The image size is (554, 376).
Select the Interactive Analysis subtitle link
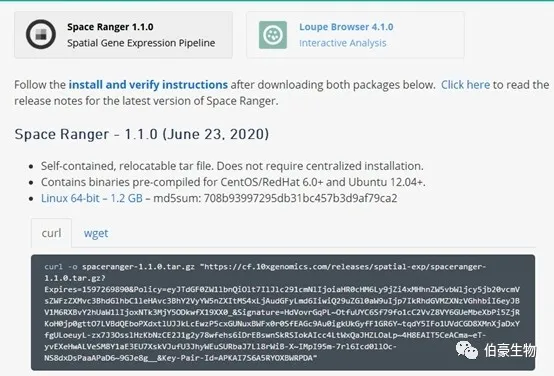tap(343, 43)
